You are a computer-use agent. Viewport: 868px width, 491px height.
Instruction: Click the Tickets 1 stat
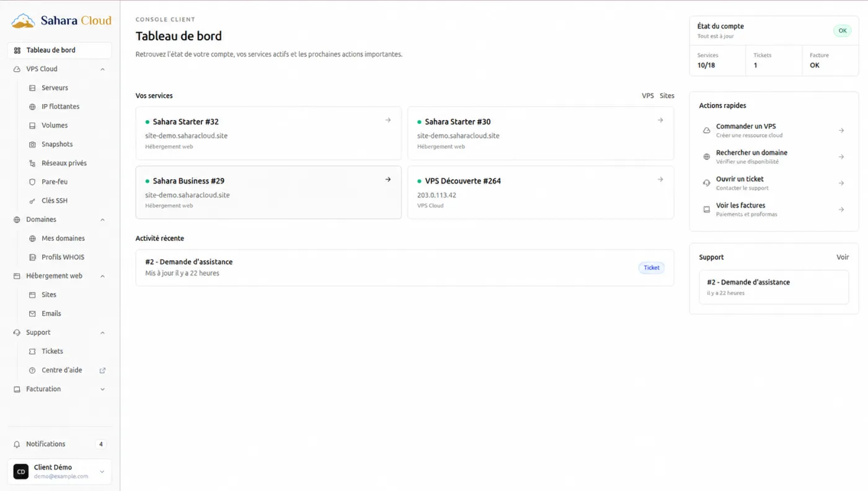pos(774,60)
